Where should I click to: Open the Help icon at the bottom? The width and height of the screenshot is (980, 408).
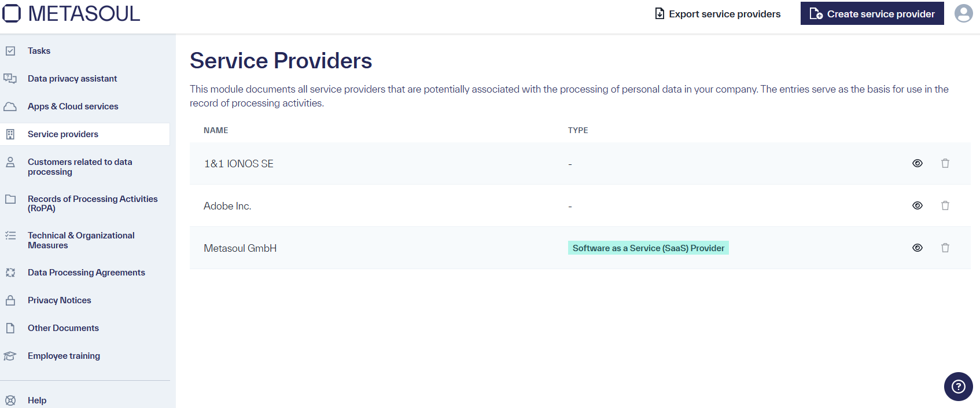(11, 400)
